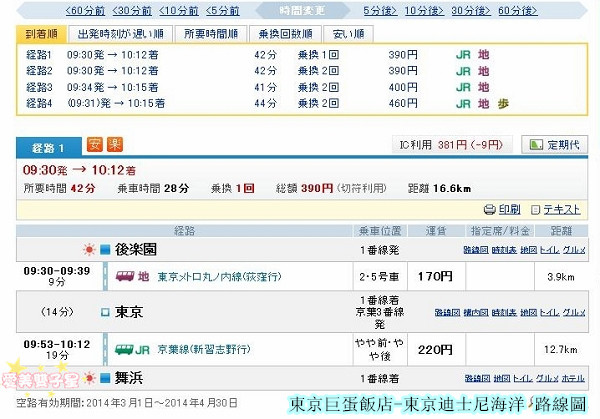Open 東京メトロ丸ノ内線(荻窪行) line link
The width and height of the screenshot is (600, 419).
219,276
